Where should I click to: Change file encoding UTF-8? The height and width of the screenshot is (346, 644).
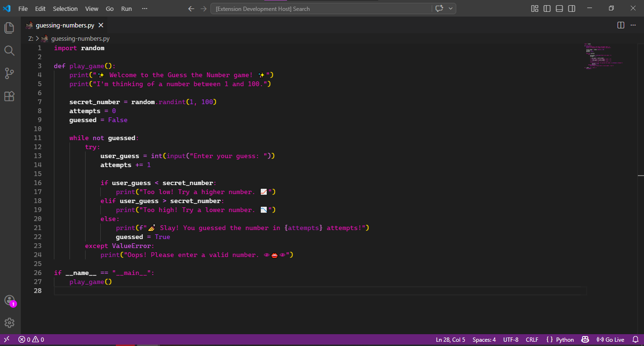tap(511, 339)
